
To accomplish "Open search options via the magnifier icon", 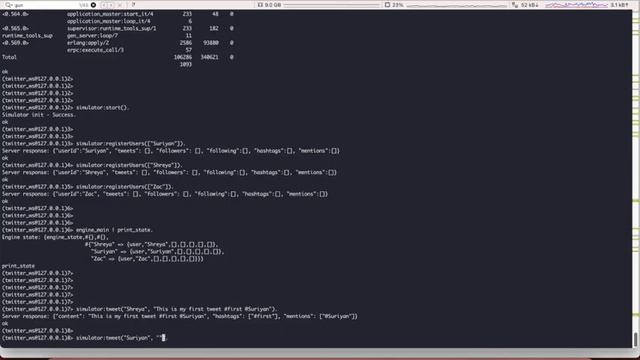I will pyautogui.click(x=9, y=5).
